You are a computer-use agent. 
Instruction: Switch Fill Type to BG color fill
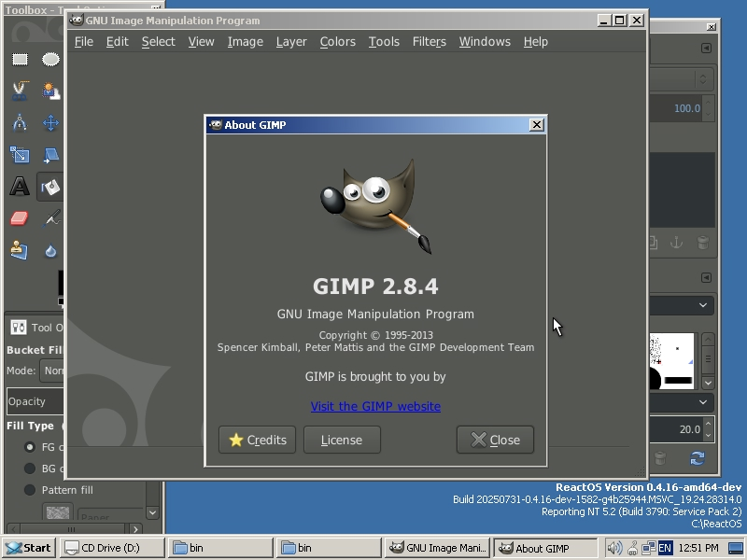coord(31,467)
